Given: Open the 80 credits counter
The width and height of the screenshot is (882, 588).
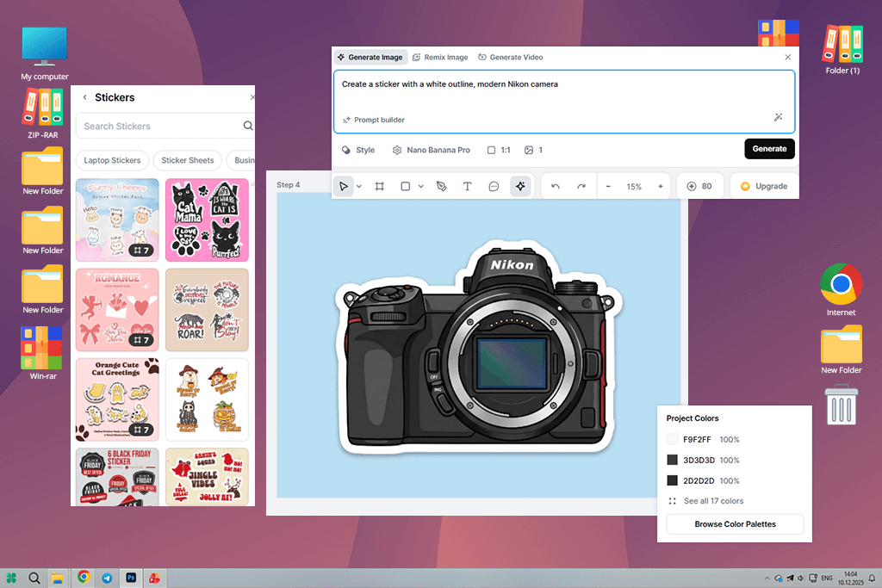Looking at the screenshot, I should click(x=699, y=186).
